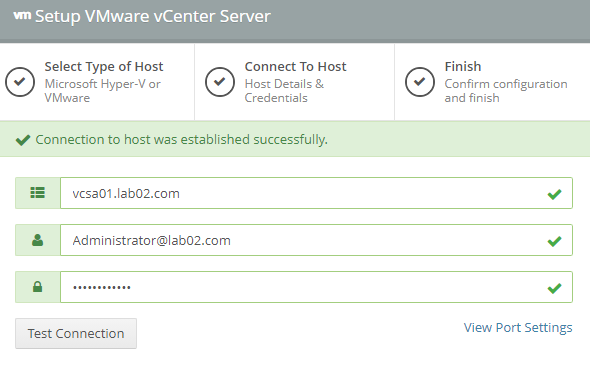
Task: Click the green validation tick in username field
Action: pos(554,241)
